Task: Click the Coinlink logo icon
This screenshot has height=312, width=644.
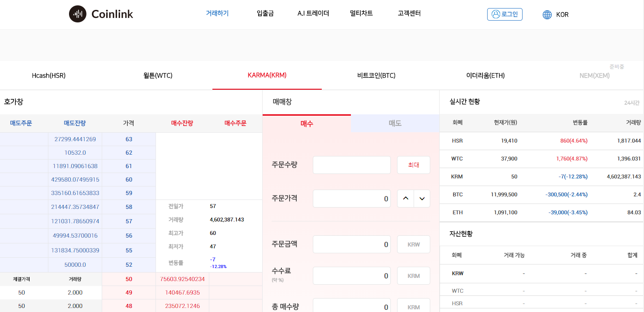Action: (78, 14)
